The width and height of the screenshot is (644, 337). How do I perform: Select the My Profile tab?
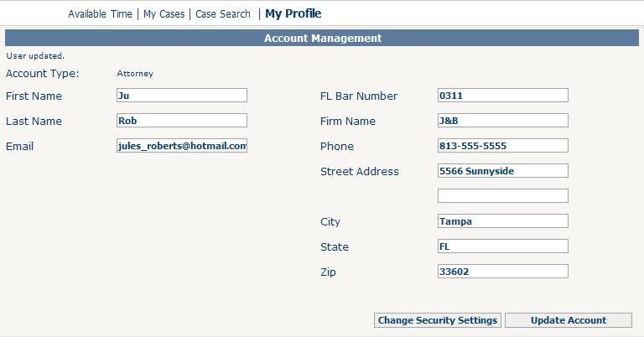pos(293,13)
